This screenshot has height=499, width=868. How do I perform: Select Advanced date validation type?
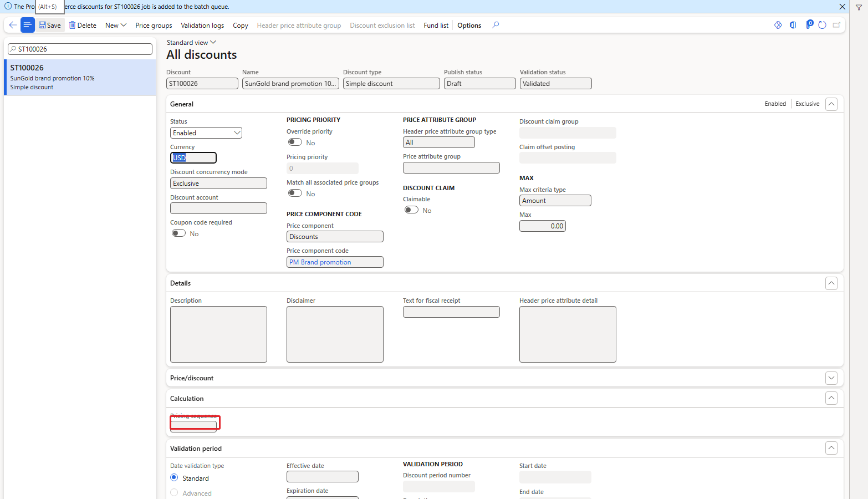click(174, 493)
